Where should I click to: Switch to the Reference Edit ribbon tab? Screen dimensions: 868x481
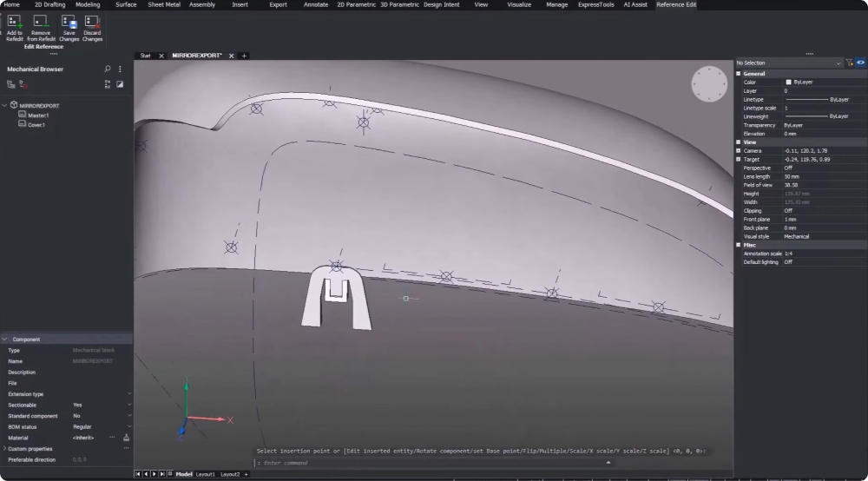point(676,4)
